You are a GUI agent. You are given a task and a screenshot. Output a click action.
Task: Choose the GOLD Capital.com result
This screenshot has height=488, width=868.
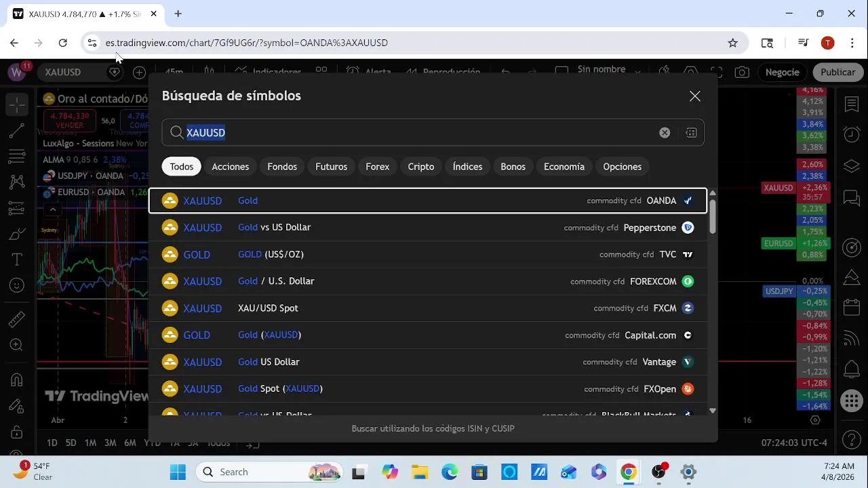428,335
